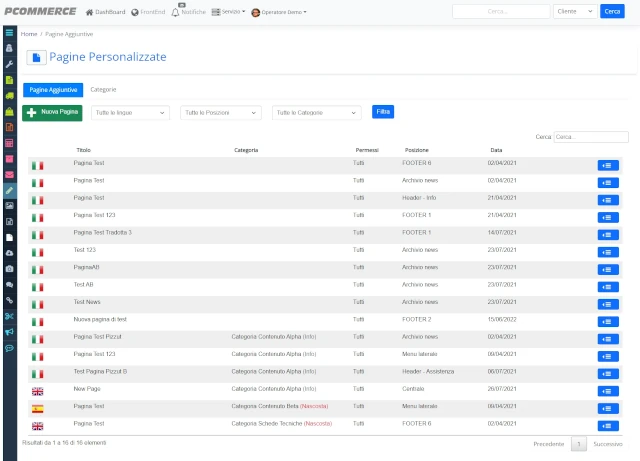
Task: Open actions button for Test Pagina Pizzut B
Action: [x=608, y=374]
